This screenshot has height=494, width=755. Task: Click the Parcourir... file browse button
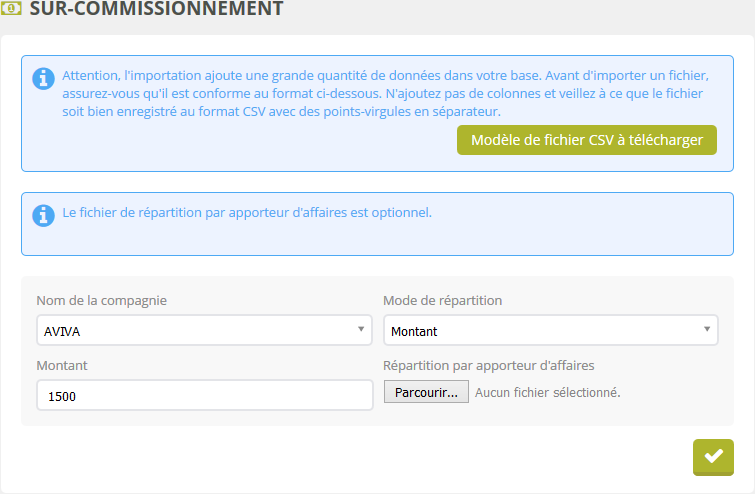[x=426, y=392]
